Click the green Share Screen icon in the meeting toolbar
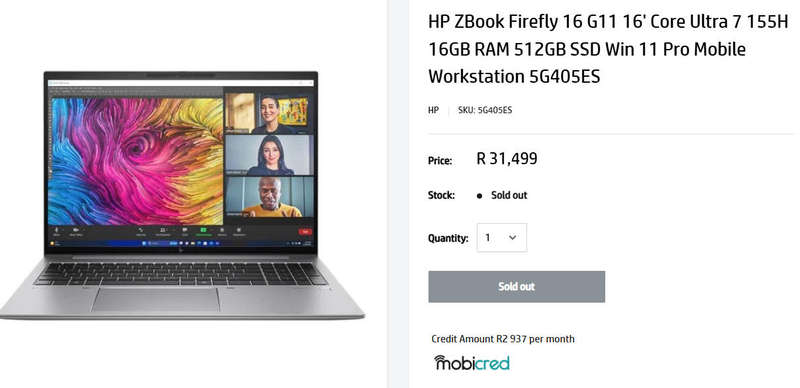This screenshot has height=388, width=800. [x=203, y=230]
